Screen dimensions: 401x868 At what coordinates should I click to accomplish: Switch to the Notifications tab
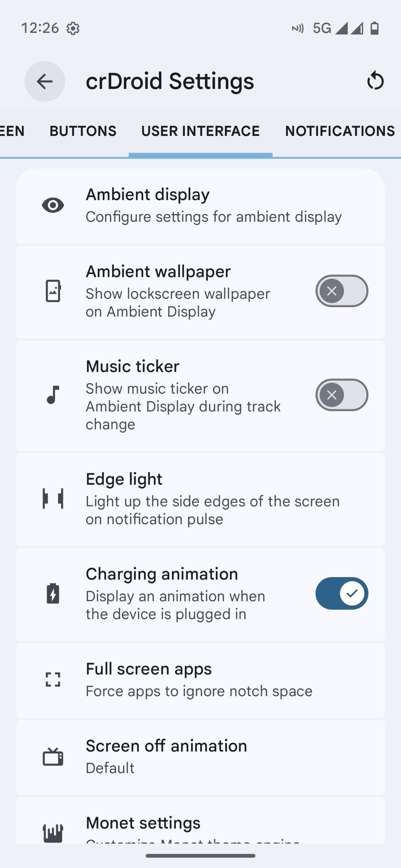tap(340, 131)
